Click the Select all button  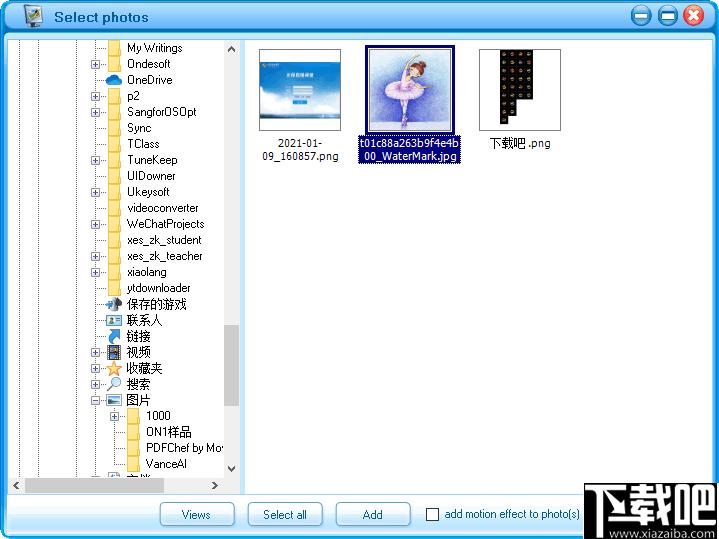pyautogui.click(x=285, y=514)
